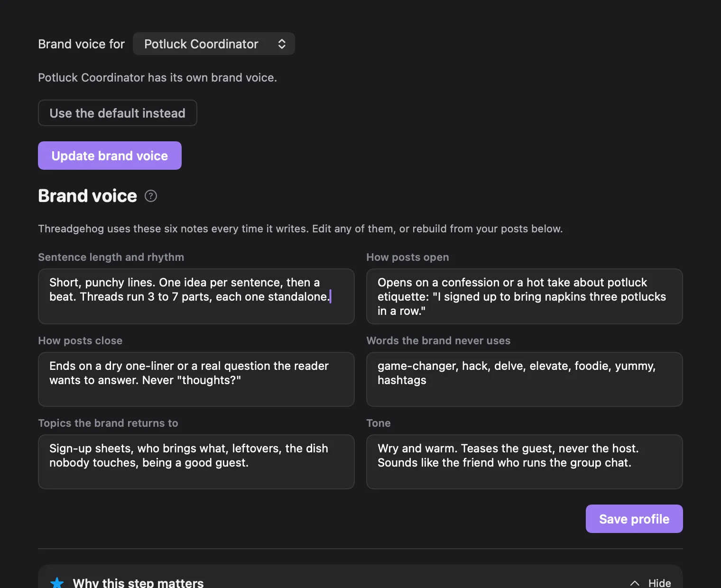Click the 'Why this step matters' heading

[x=138, y=583]
